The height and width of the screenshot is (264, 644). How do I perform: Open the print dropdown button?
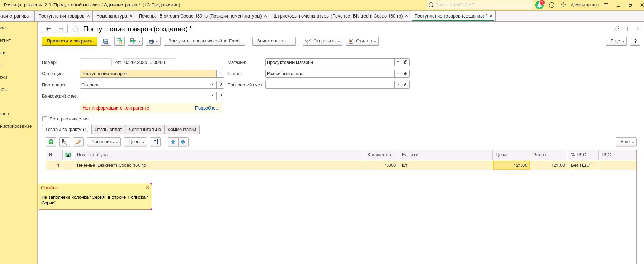153,41
